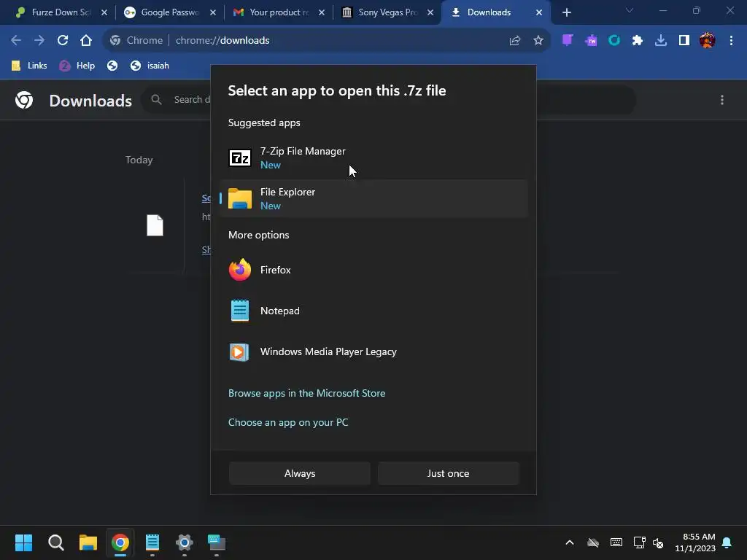
Task: Open the muted volume tray icon
Action: tap(658, 542)
